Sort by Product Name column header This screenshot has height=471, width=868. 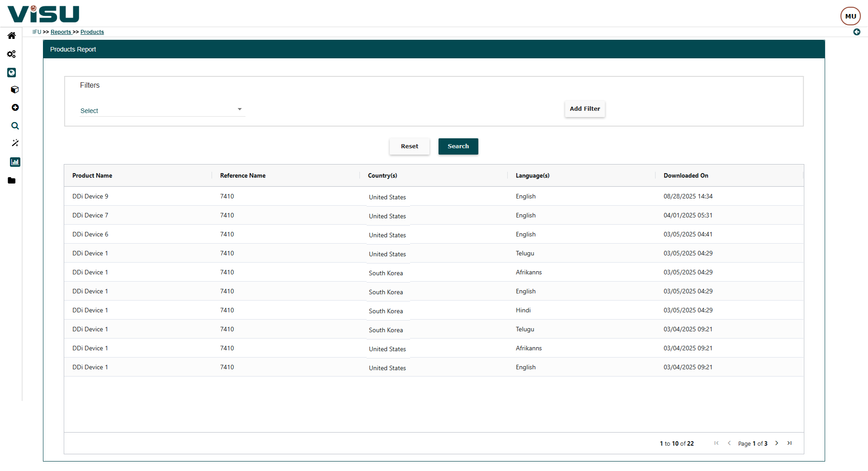click(92, 176)
